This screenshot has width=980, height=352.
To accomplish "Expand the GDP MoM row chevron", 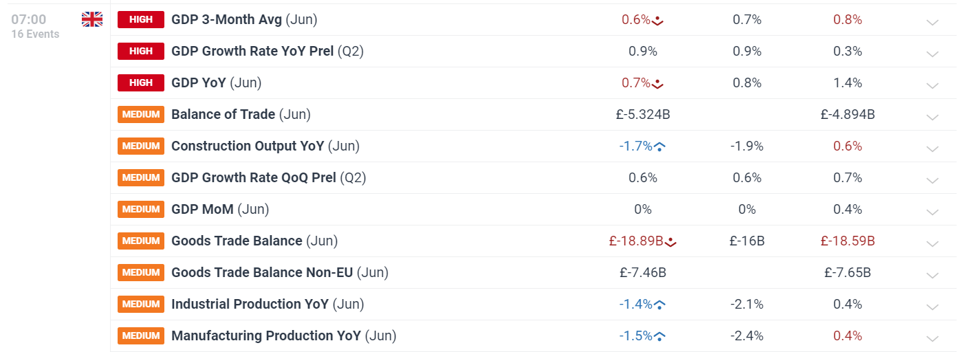I will click(x=933, y=212).
